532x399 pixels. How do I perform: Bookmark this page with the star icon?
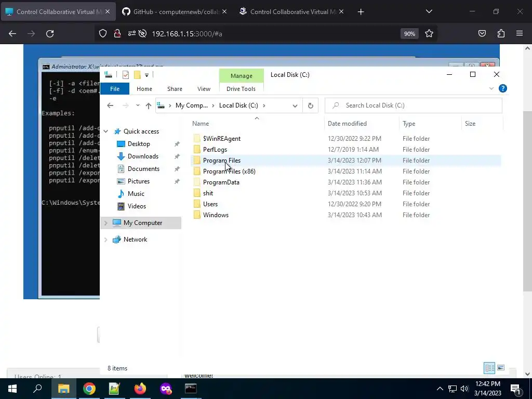[429, 34]
